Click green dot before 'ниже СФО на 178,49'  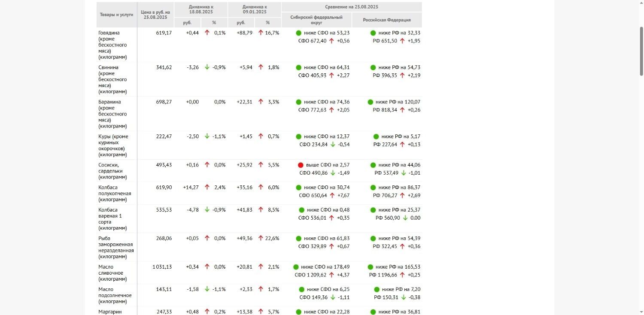tap(296, 267)
